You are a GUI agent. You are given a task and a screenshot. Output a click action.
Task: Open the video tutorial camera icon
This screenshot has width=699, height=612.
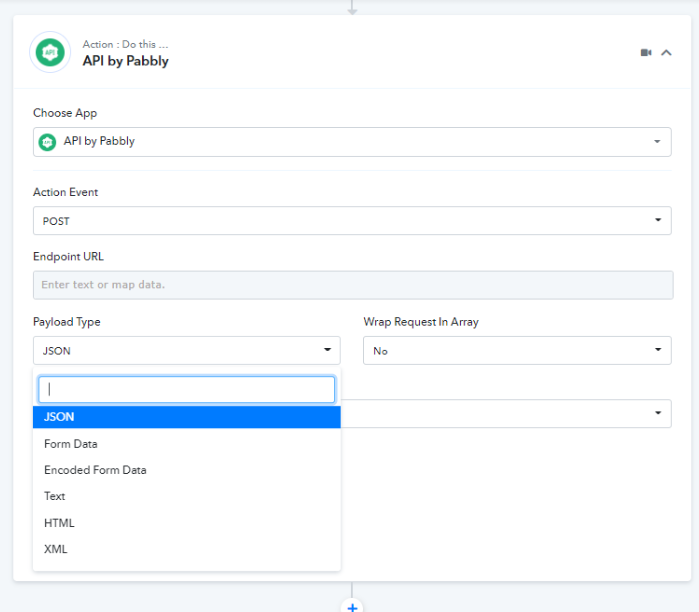click(x=646, y=53)
